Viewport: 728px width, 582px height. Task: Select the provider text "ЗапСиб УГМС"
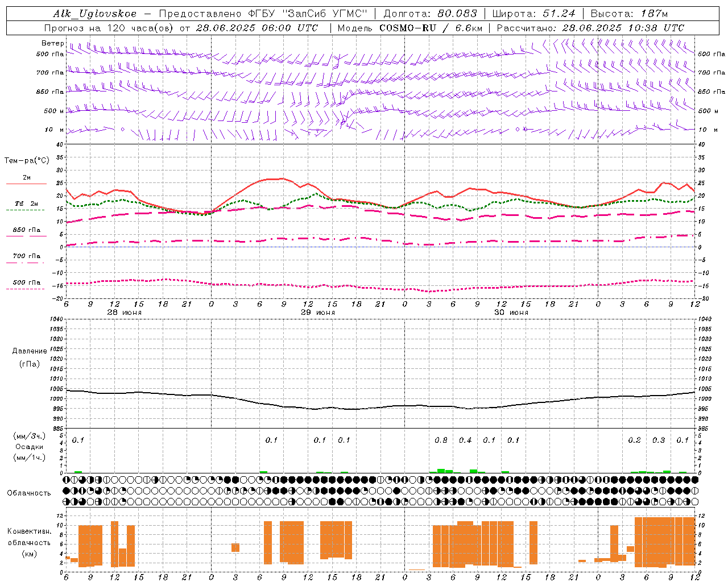pyautogui.click(x=325, y=14)
